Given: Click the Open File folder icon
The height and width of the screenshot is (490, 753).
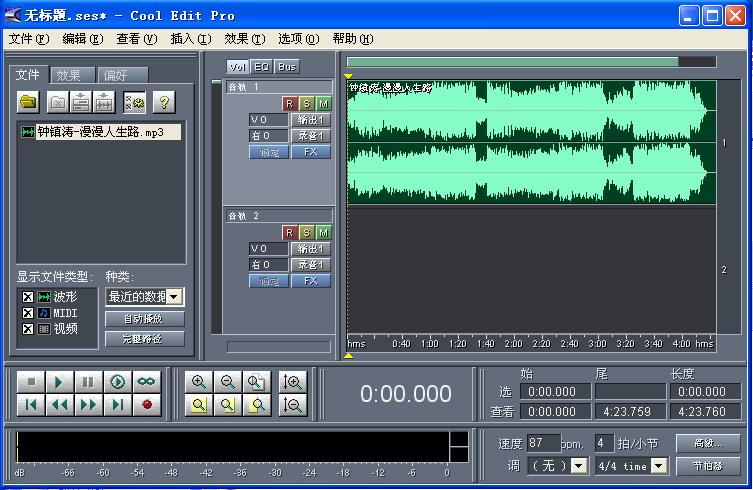Looking at the screenshot, I should click(x=28, y=102).
